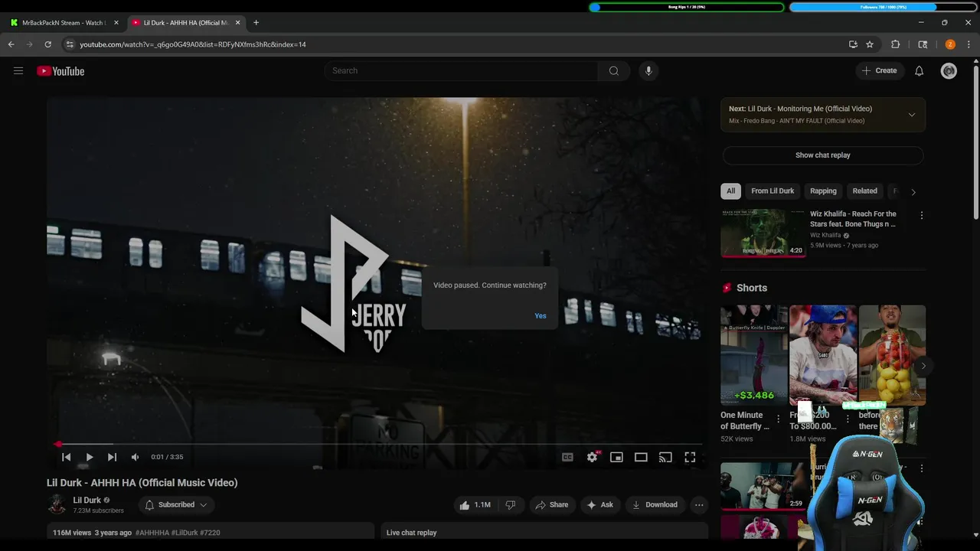Open the Live chat replay section
980x551 pixels.
(544, 533)
